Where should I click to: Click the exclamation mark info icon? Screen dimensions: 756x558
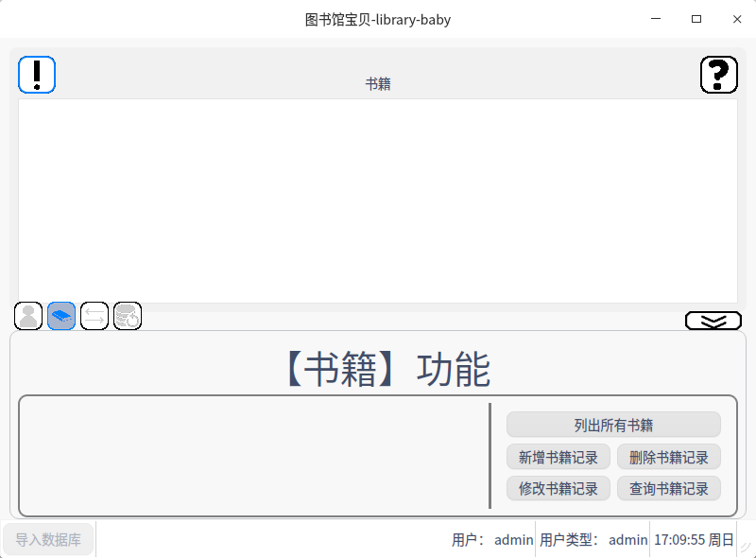(x=37, y=75)
